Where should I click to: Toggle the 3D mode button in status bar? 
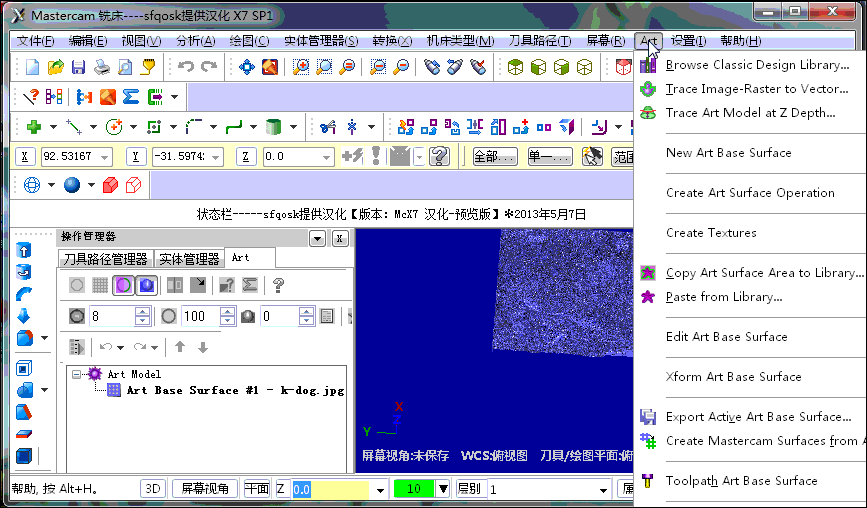153,489
